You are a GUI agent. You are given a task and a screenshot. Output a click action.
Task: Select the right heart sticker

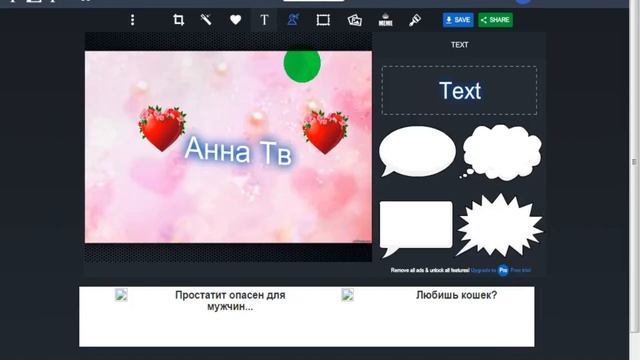[325, 132]
